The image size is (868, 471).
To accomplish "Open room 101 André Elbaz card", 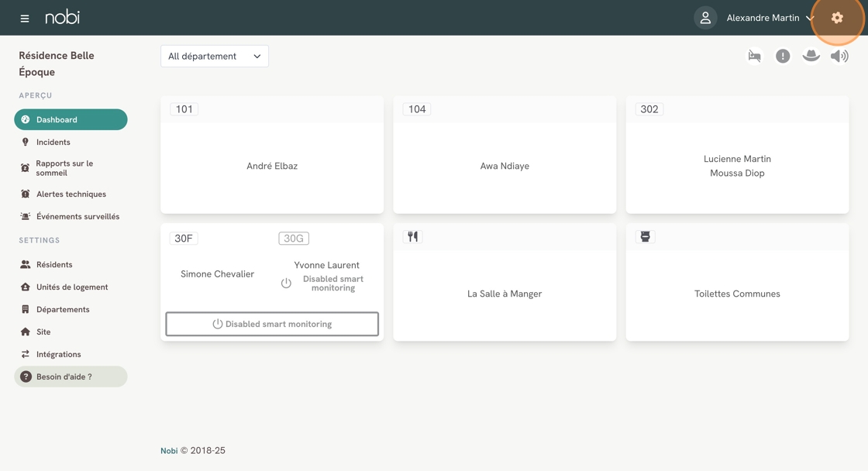I will point(272,166).
